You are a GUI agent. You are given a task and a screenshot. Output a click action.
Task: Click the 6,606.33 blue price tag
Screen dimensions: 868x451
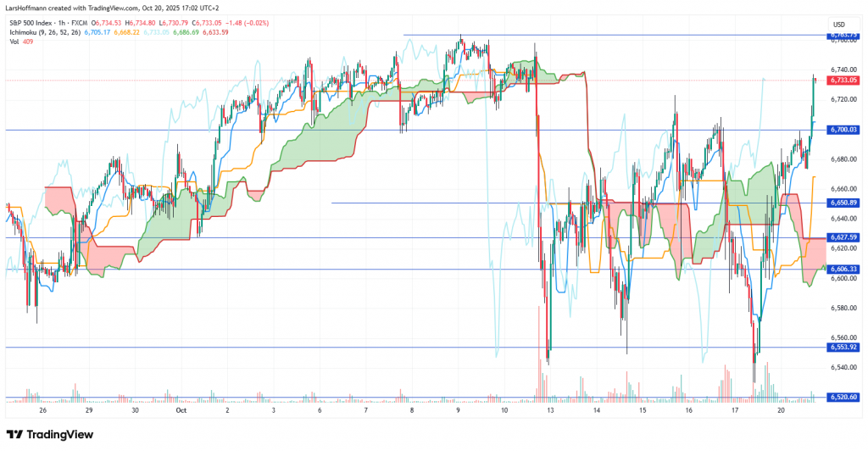point(844,270)
